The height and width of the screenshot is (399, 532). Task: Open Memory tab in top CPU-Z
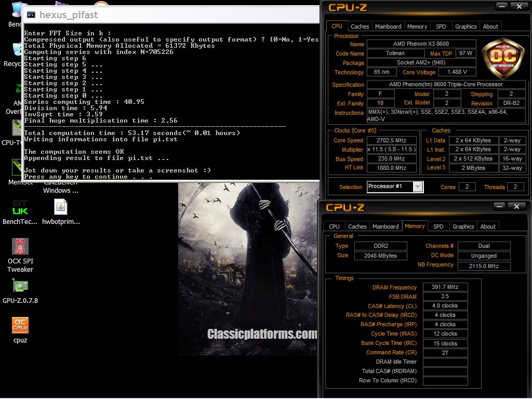(x=417, y=26)
